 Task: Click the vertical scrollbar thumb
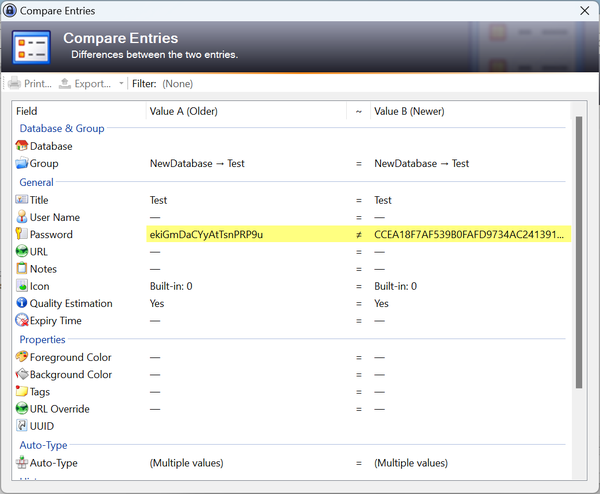(579, 253)
